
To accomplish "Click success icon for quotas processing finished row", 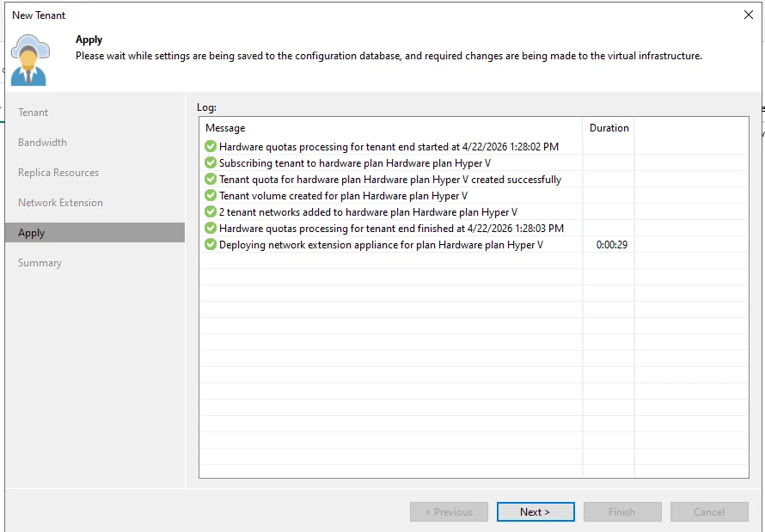I will 211,229.
